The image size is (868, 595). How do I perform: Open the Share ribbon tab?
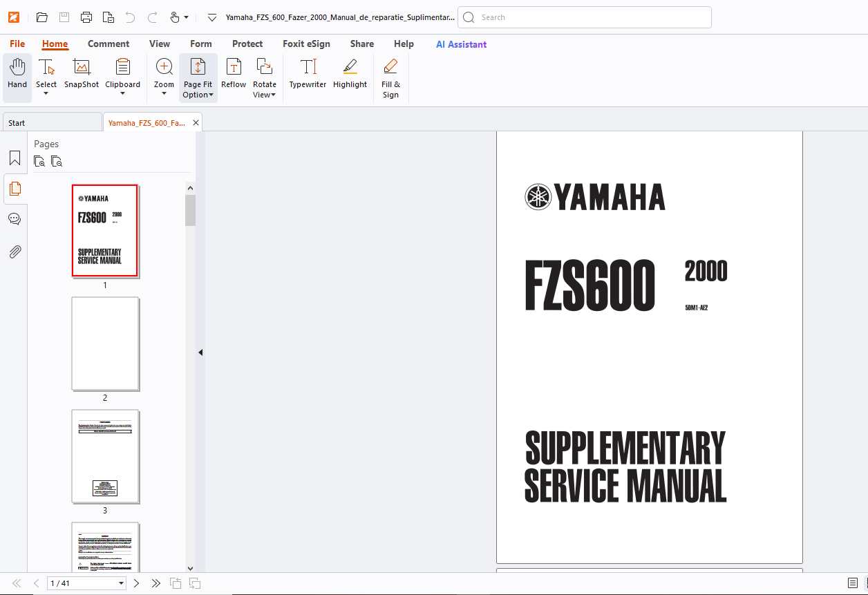tap(362, 44)
